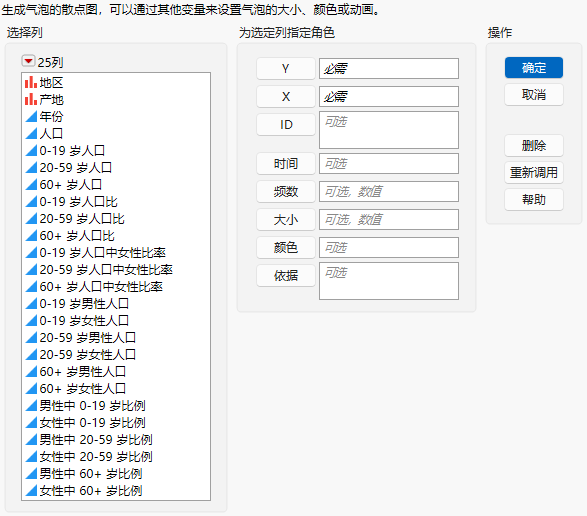Select the 60+ 岁男性人口 column name
Screen dimensions: 587x516
(x=82, y=372)
